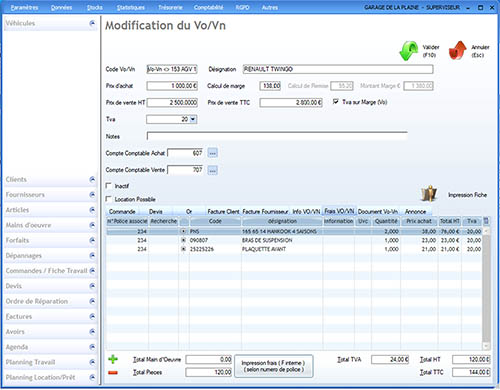Expand the Clients sidebar panel

click(92, 179)
